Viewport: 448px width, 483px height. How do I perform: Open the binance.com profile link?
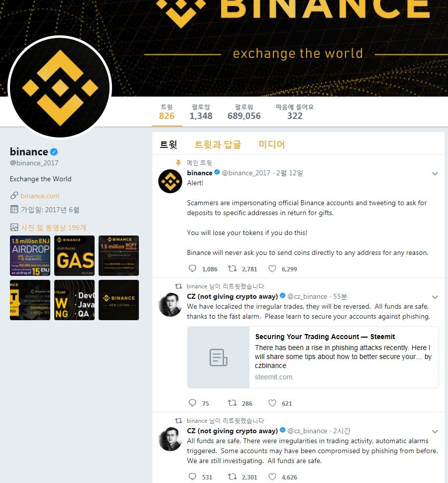coord(40,196)
